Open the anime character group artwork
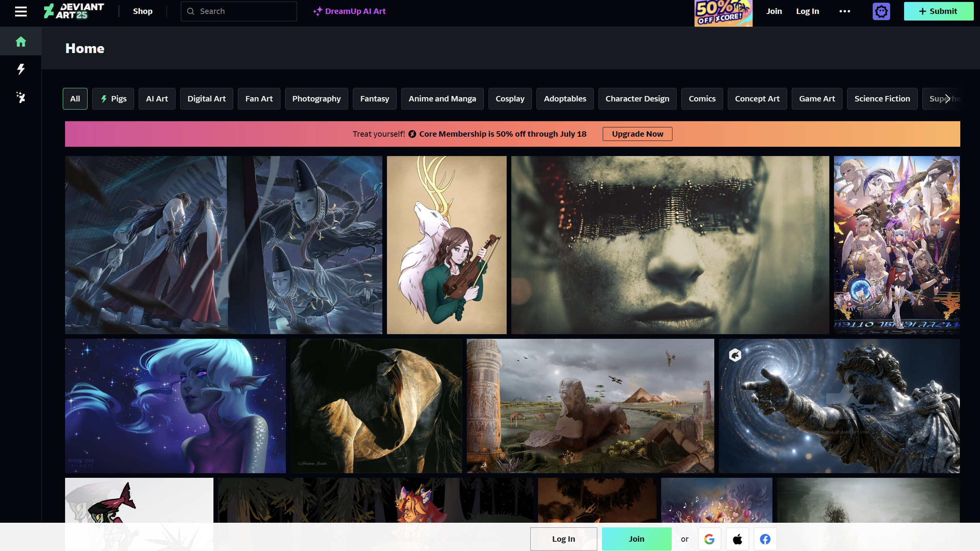This screenshot has height=551, width=980. point(897,245)
